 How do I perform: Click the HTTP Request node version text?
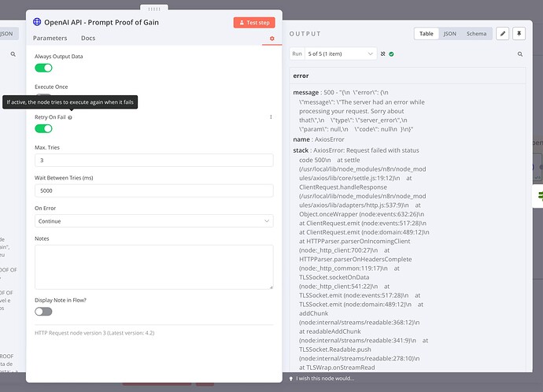tap(94, 333)
